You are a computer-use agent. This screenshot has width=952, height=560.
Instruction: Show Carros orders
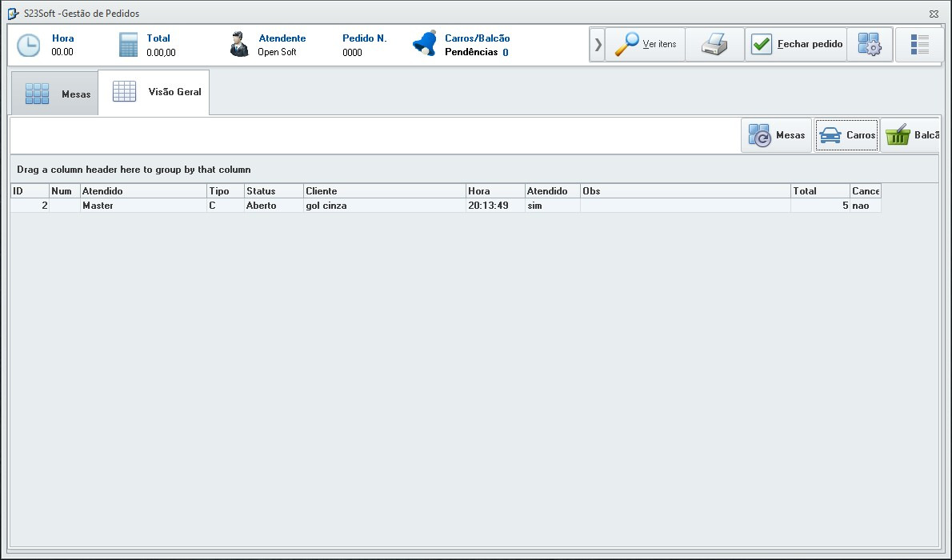(x=846, y=135)
